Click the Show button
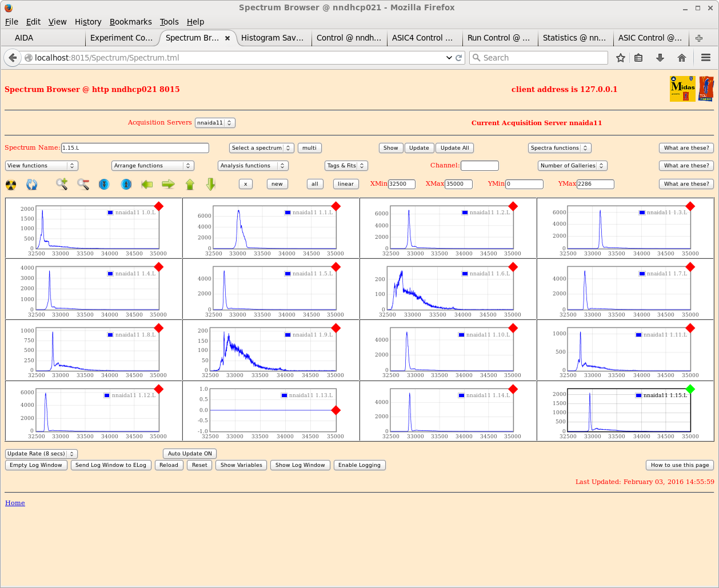This screenshot has width=719, height=588. click(x=391, y=148)
